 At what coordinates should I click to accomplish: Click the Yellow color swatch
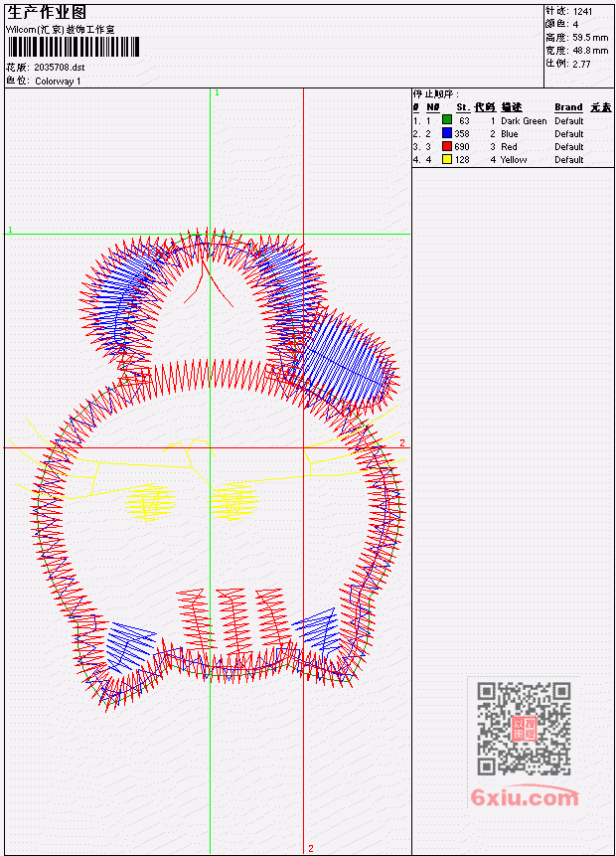447,159
